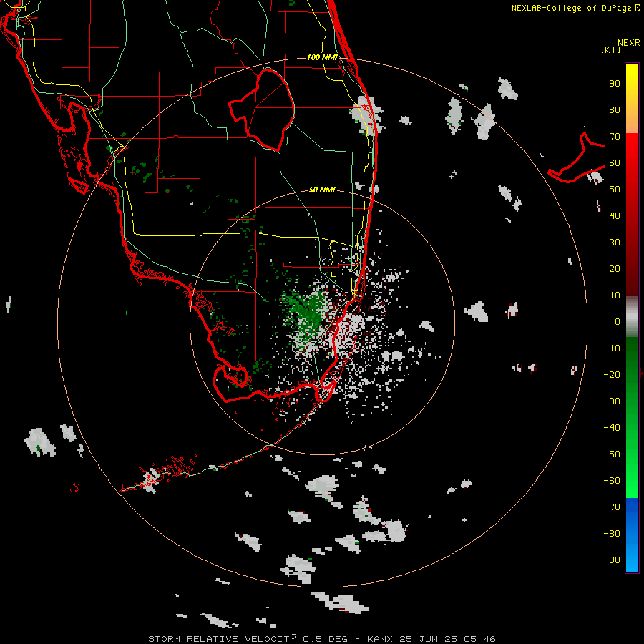Click the NEXR label above the color scale
This screenshot has width=644, height=644.
(628, 43)
